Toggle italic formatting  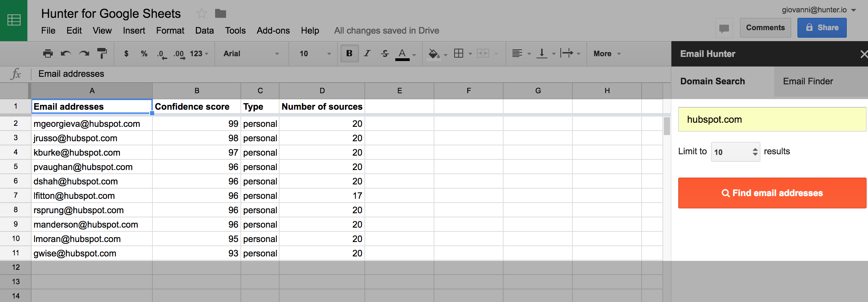(x=367, y=53)
